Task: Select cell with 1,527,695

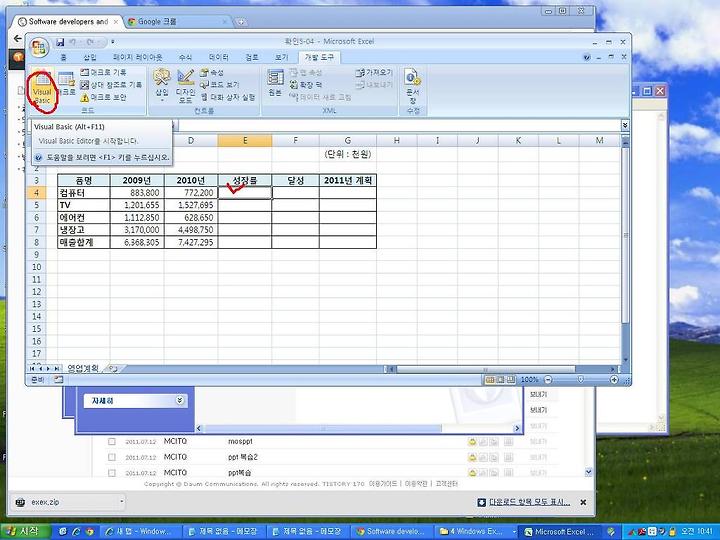Action: [x=191, y=205]
